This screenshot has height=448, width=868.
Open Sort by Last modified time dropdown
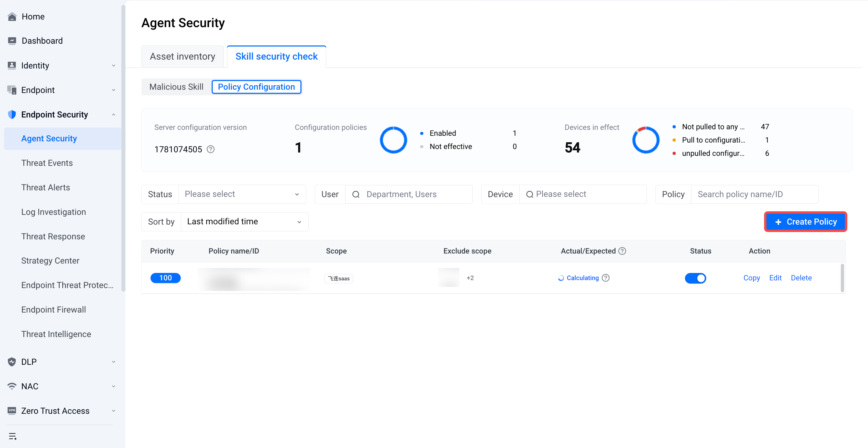click(245, 222)
